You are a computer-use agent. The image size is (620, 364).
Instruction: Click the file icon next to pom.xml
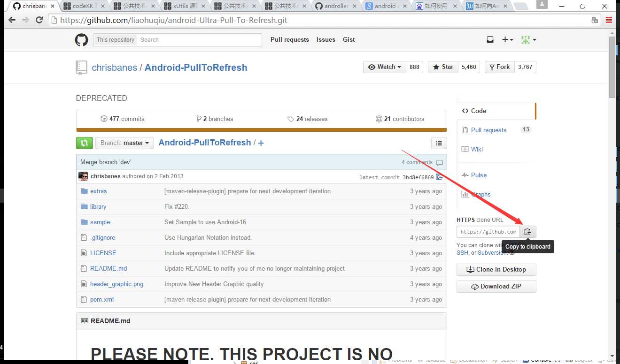coord(84,299)
